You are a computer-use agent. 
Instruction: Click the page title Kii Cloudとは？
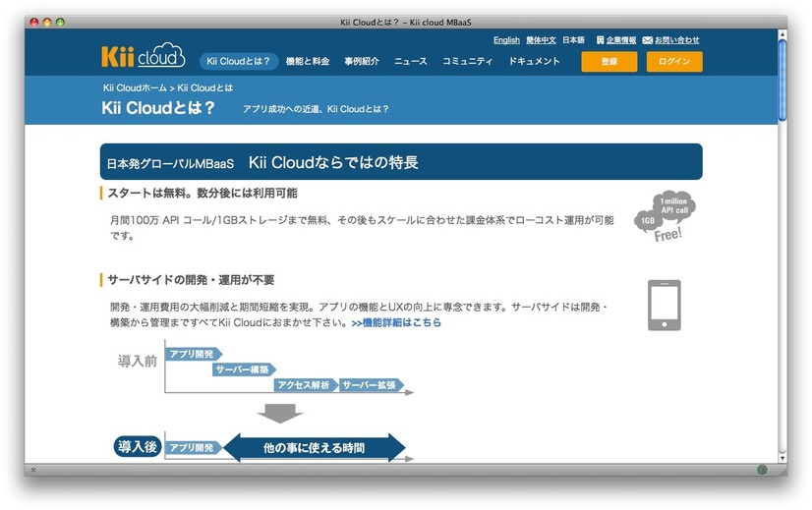click(x=158, y=108)
